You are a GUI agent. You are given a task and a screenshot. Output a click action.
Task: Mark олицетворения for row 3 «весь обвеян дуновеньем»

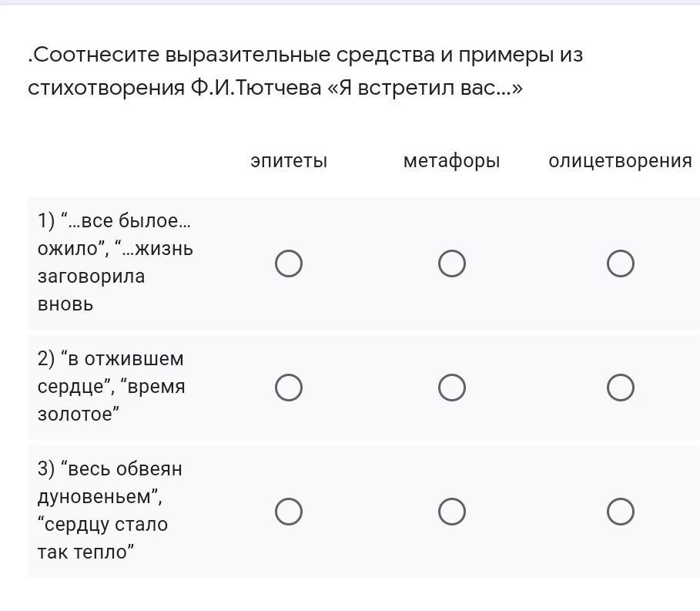pos(620,511)
